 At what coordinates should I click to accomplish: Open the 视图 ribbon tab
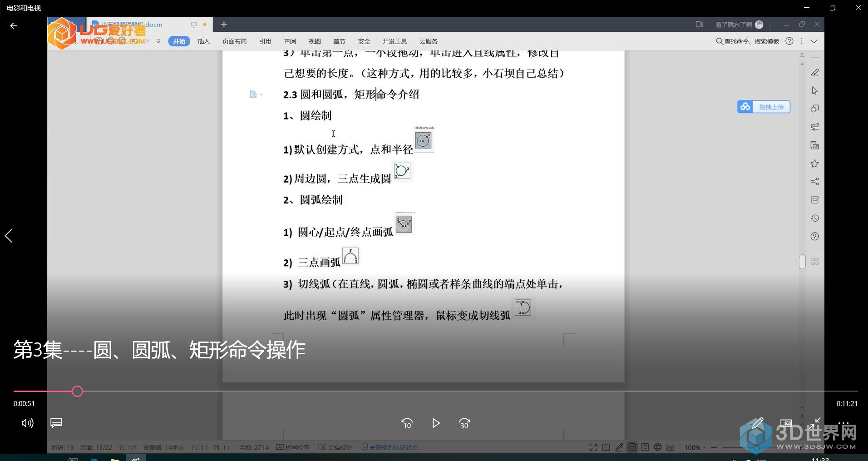(x=315, y=41)
